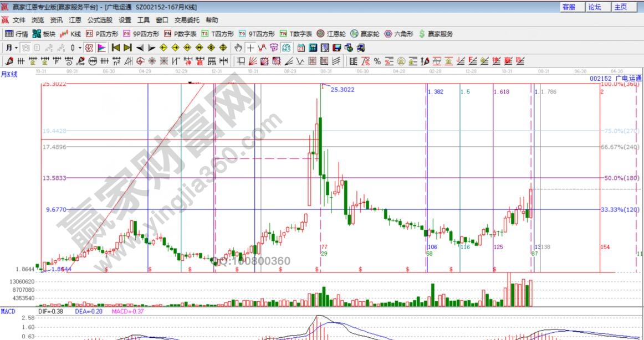644x340 pixels.
Task: Click the 月K线 chart label
Action: (9, 74)
